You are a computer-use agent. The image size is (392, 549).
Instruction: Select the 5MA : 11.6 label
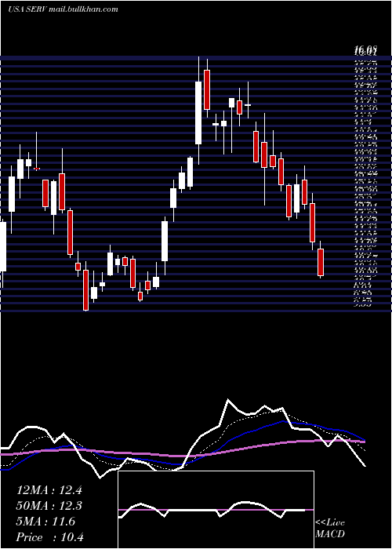point(45,522)
